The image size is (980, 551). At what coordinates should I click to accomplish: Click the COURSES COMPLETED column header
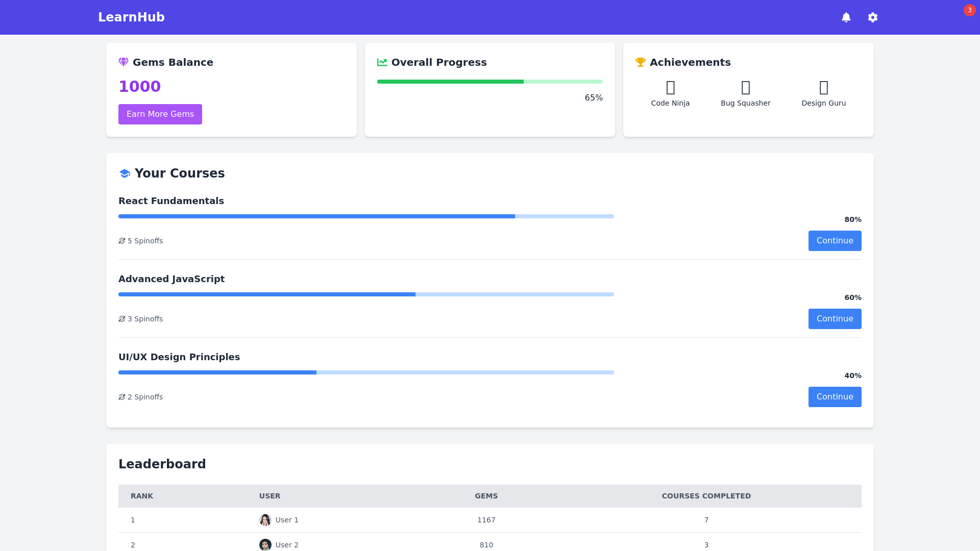706,496
